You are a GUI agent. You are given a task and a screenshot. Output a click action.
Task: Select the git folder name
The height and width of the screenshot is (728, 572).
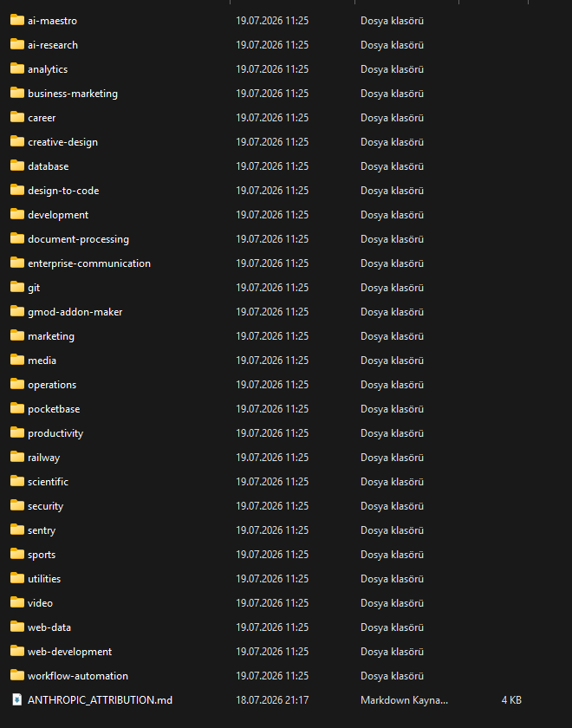click(x=34, y=288)
